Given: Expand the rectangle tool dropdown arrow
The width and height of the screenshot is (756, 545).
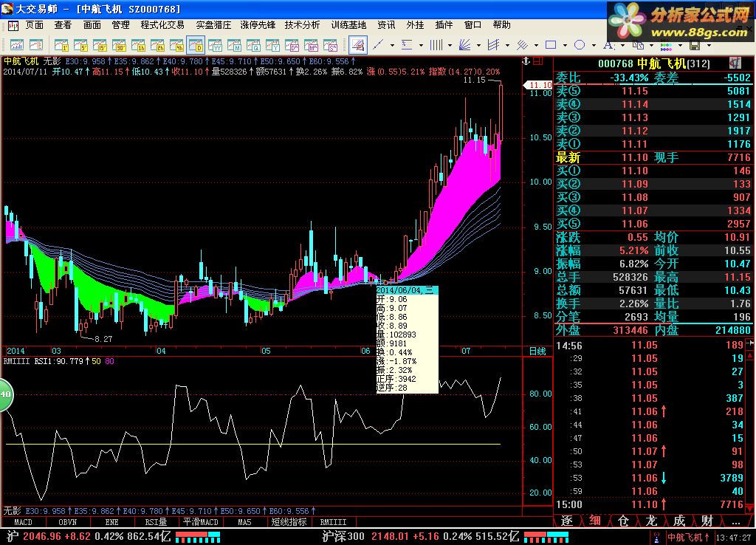Looking at the screenshot, I should [x=565, y=45].
